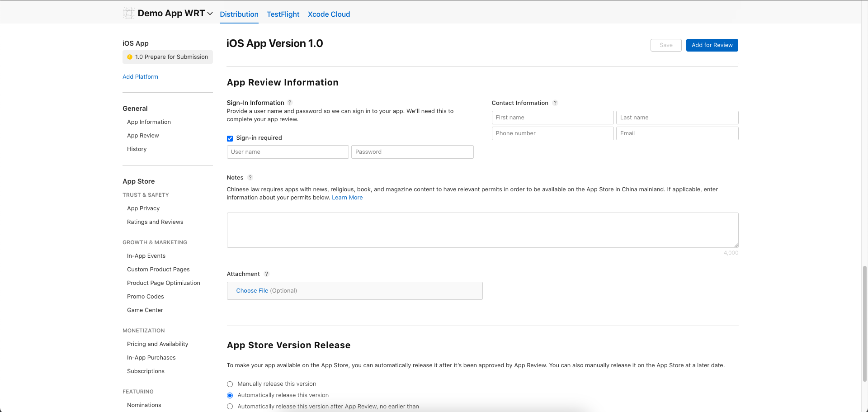Click the Add for Review button
The image size is (868, 412).
pos(712,45)
